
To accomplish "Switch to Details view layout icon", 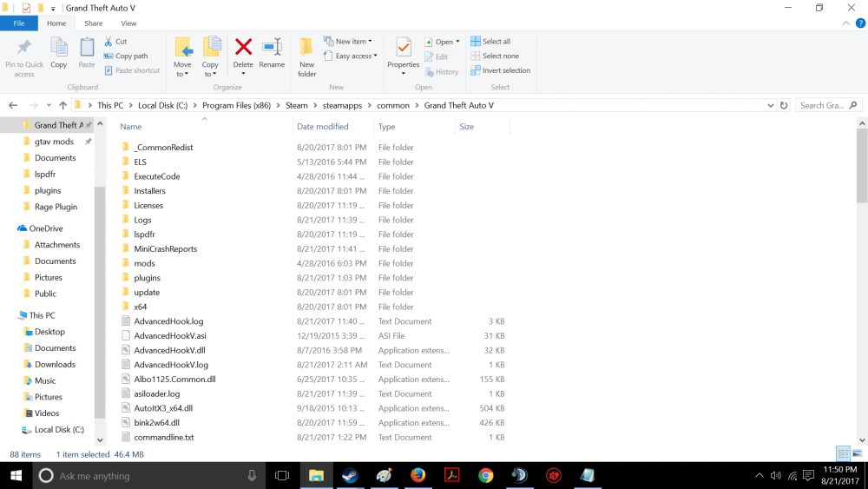I will click(x=843, y=453).
